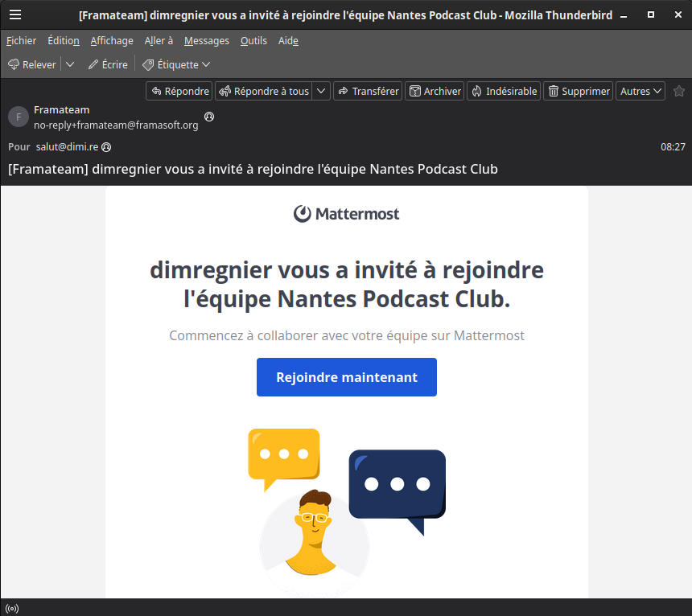Expand the reply-all dropdown arrow
The width and height of the screenshot is (692, 616).
point(321,92)
